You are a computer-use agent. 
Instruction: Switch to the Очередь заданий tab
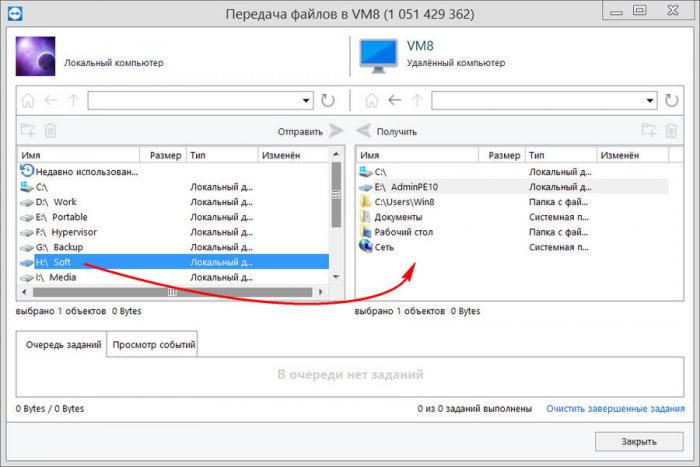click(63, 345)
